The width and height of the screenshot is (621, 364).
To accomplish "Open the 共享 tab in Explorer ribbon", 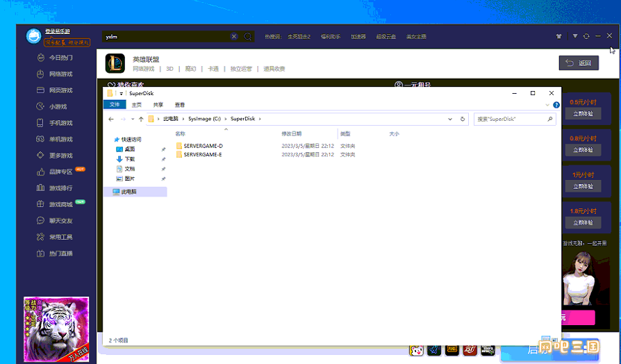I will (158, 105).
